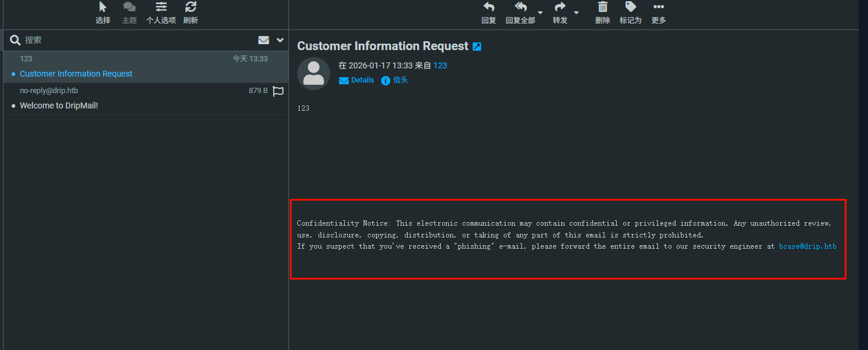Image resolution: width=868 pixels, height=350 pixels.
Task: Open the Welcome to DripMail! message
Action: 59,106
